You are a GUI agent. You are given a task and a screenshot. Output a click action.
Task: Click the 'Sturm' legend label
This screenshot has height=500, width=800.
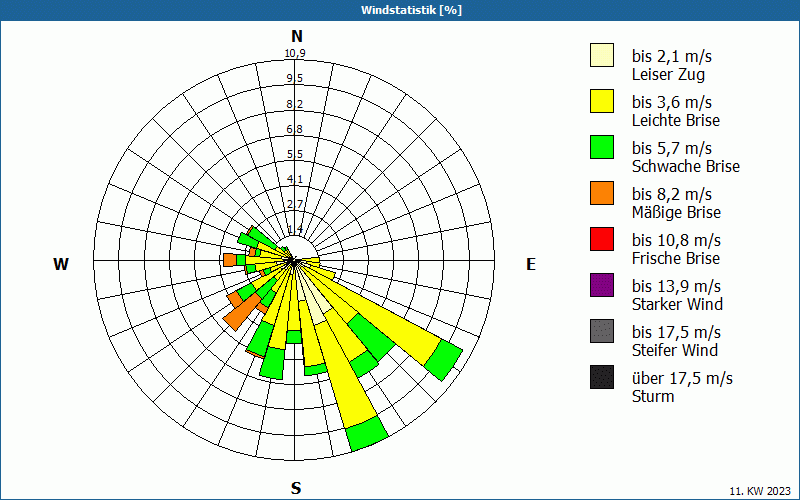[x=653, y=396]
